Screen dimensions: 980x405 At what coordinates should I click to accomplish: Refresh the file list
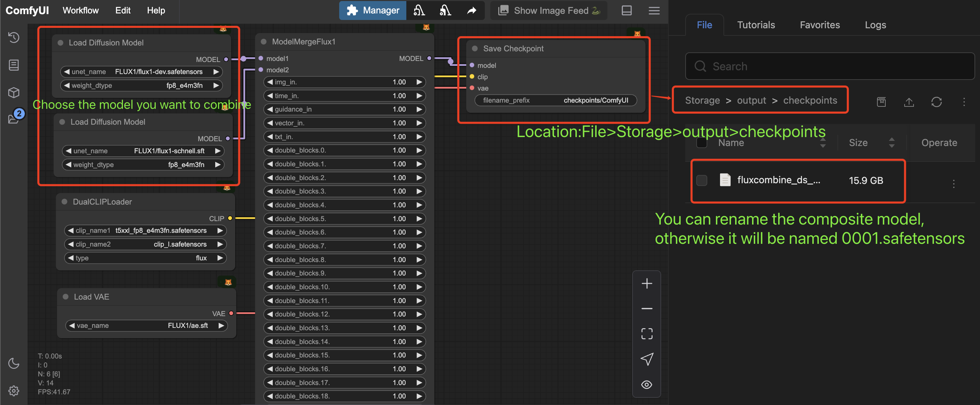tap(937, 102)
